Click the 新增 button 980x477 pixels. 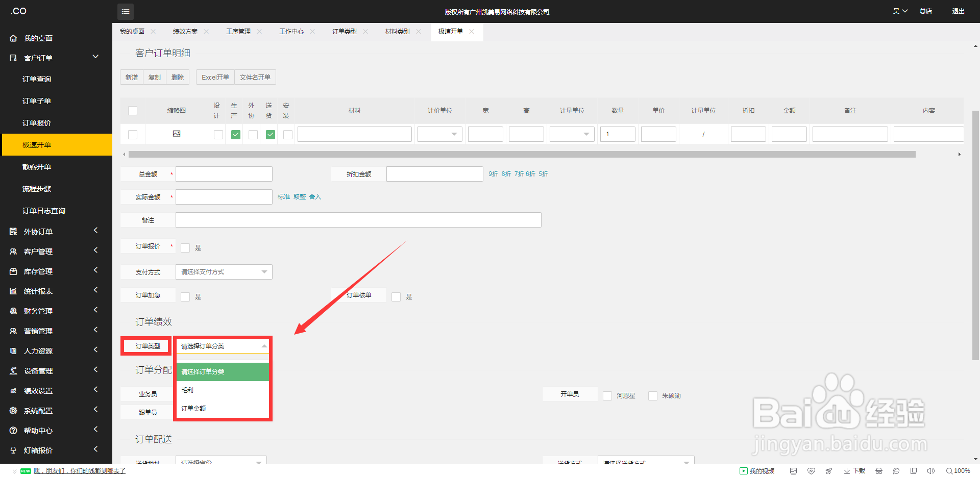click(x=132, y=77)
